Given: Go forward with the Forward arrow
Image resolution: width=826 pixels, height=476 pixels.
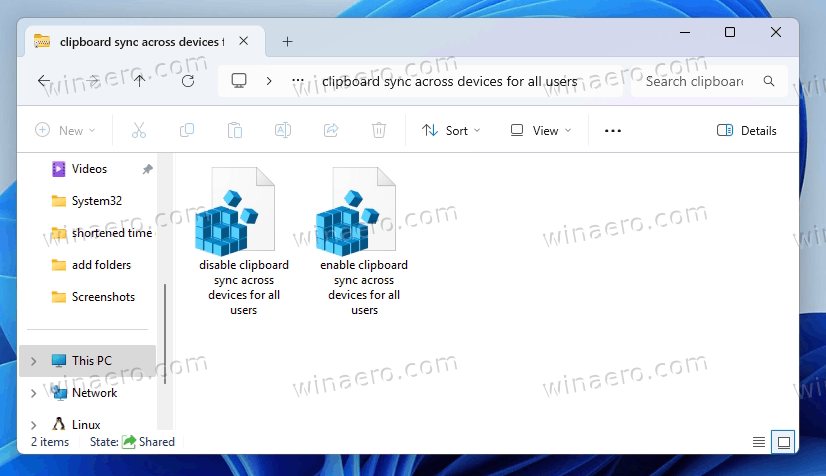Looking at the screenshot, I should [93, 81].
